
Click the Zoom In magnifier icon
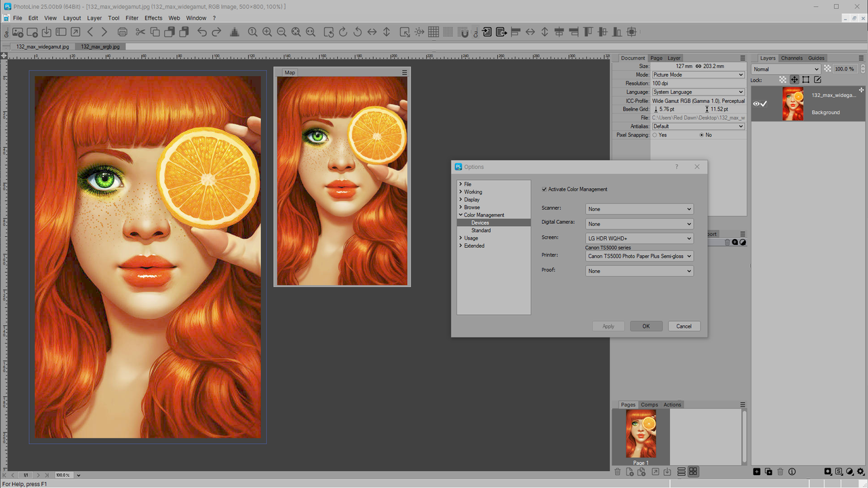tap(267, 32)
